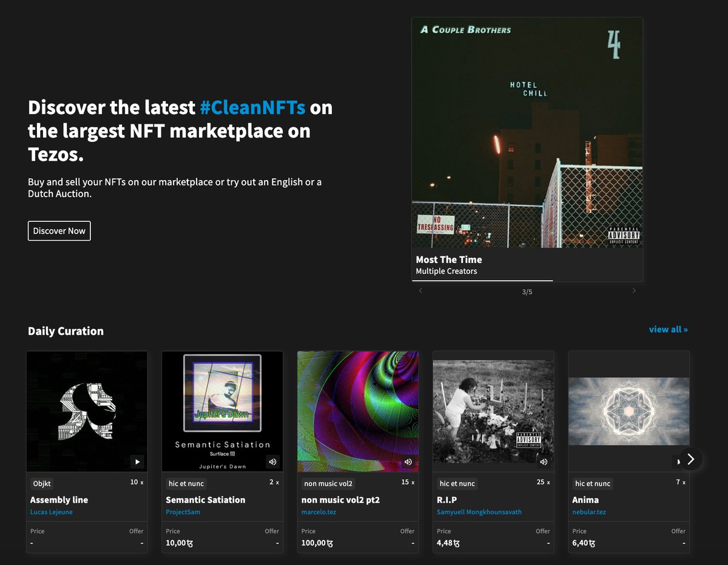Click the 100,00 tez price
The image size is (728, 565).
(317, 543)
